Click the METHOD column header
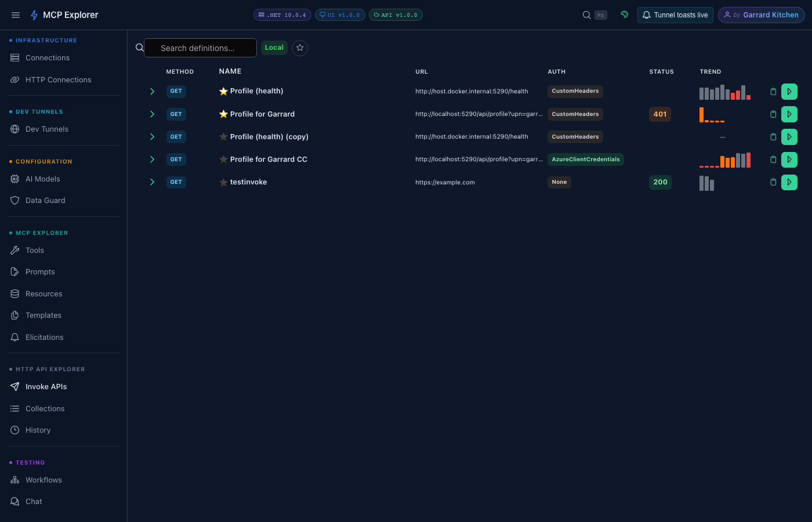812x522 pixels. 180,72
